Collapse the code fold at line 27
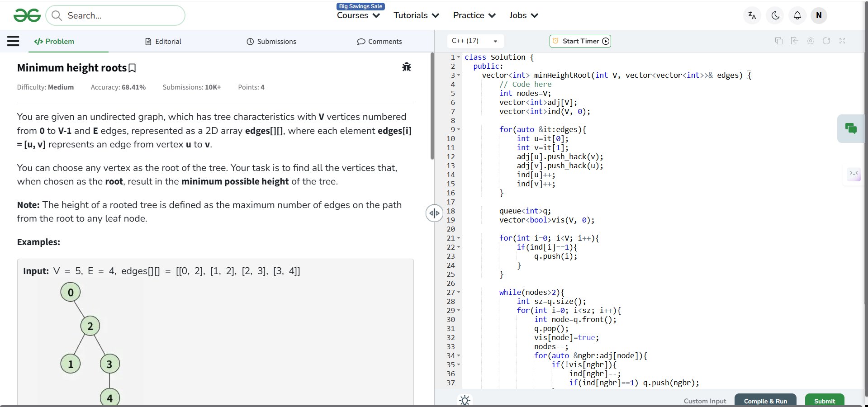 click(x=459, y=293)
